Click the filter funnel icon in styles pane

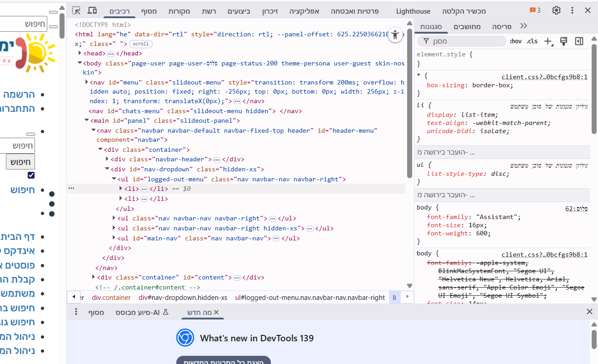coord(426,41)
